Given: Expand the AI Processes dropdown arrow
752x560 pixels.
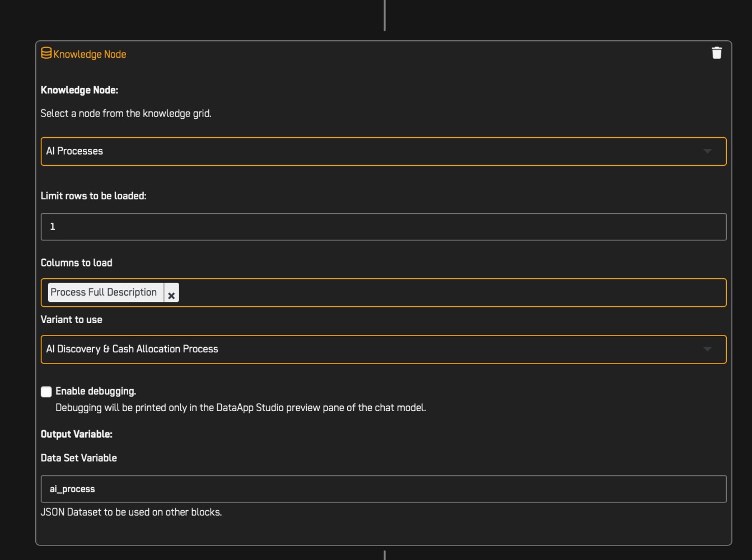Looking at the screenshot, I should pyautogui.click(x=707, y=151).
